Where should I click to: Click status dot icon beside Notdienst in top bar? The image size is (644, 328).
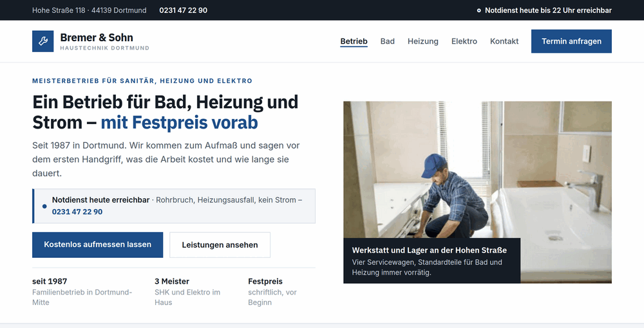coord(479,11)
